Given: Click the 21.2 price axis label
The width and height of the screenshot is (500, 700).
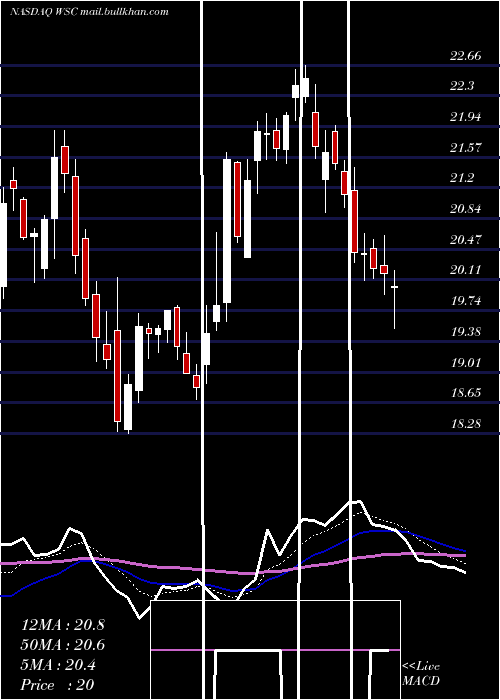Looking at the screenshot, I should (x=462, y=178).
